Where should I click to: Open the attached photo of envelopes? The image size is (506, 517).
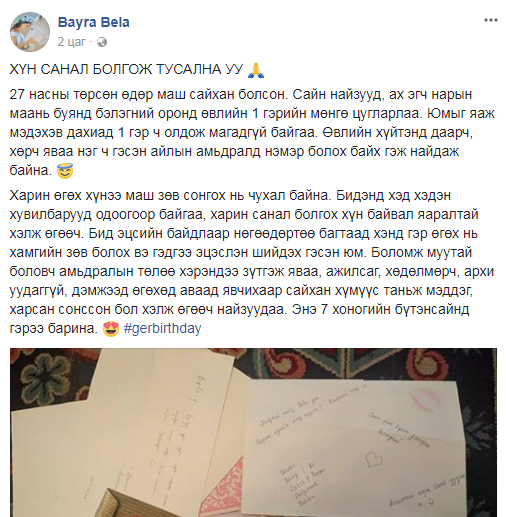tap(253, 432)
